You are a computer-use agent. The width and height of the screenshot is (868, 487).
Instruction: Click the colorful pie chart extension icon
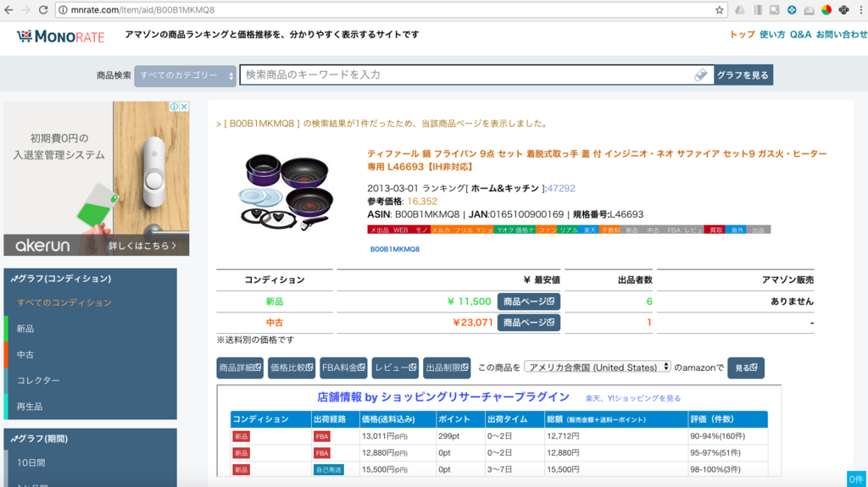(x=826, y=10)
